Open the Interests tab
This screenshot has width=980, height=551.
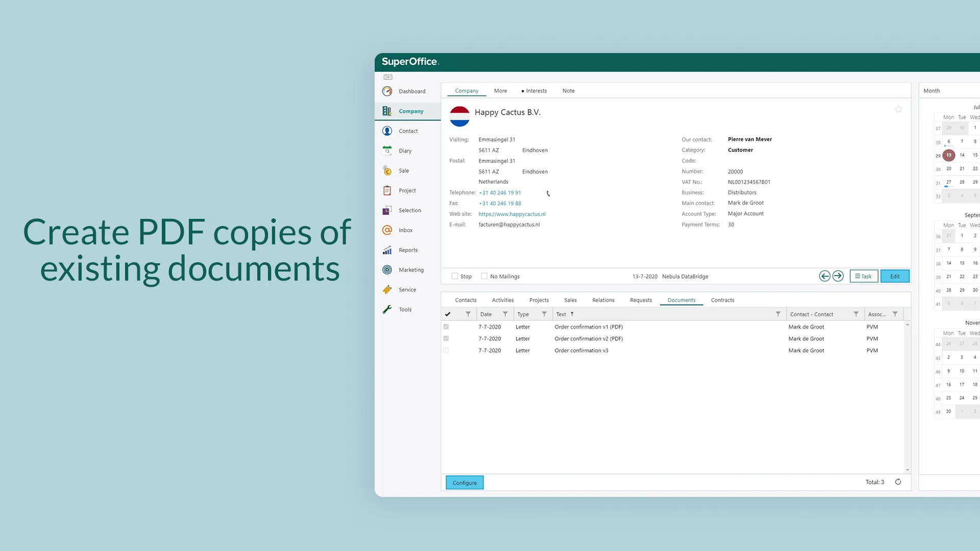534,91
